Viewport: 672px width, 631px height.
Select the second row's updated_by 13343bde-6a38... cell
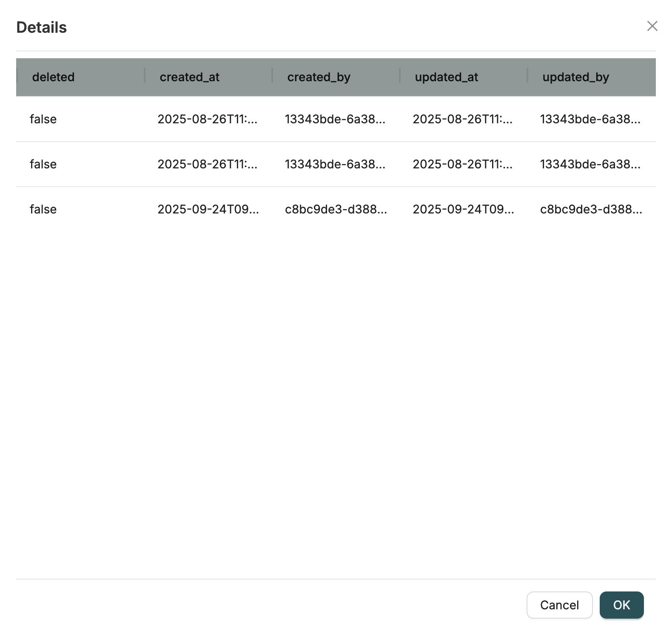[x=590, y=164]
